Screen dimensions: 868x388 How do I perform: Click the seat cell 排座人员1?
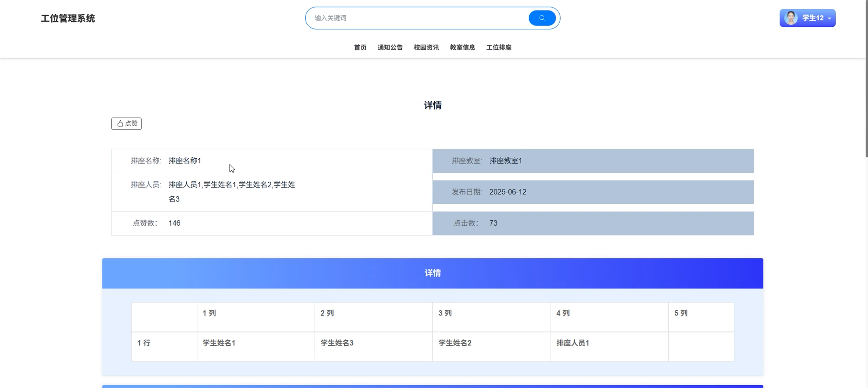pos(573,343)
